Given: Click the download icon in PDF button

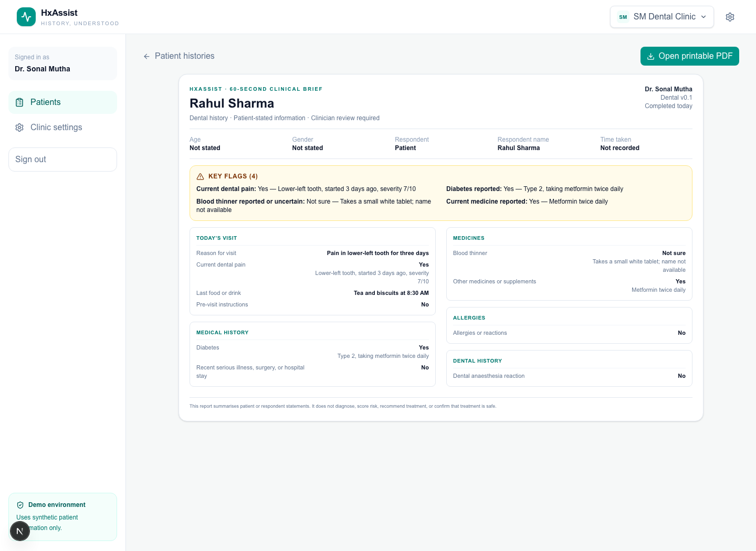Looking at the screenshot, I should (650, 56).
